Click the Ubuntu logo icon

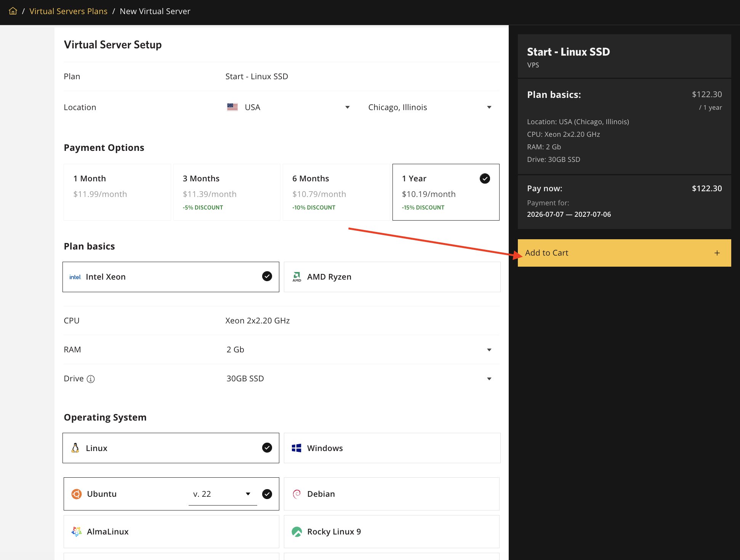click(x=77, y=494)
